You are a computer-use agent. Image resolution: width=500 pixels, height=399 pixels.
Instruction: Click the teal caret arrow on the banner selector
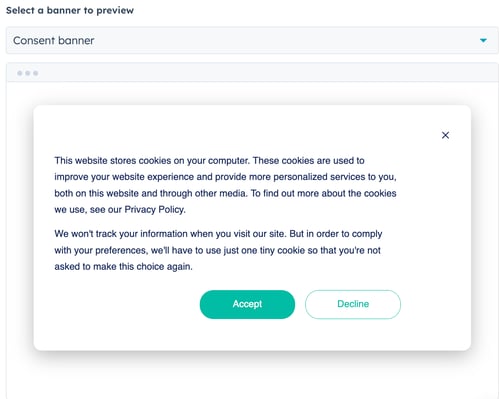(x=483, y=40)
